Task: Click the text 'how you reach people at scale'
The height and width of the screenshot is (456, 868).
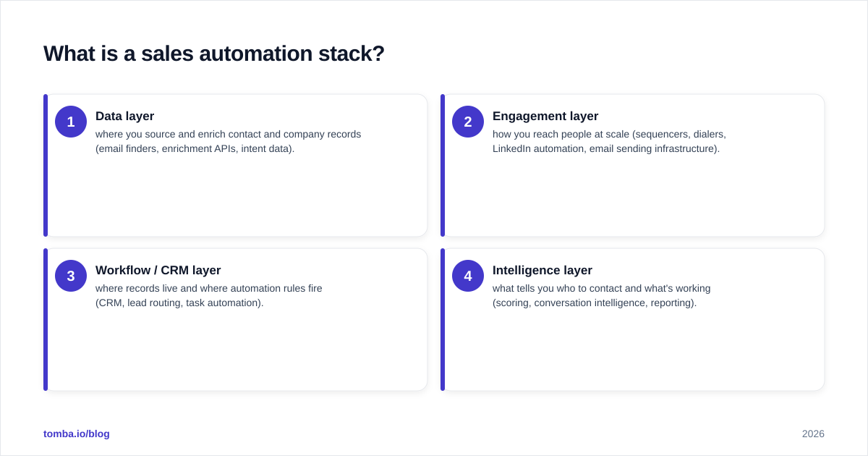Action: click(561, 134)
